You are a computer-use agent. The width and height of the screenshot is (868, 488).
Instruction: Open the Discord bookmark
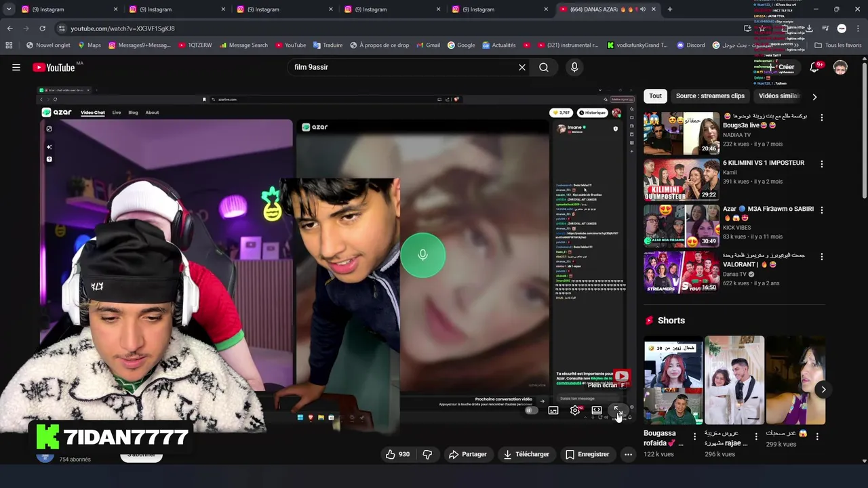[x=690, y=45]
